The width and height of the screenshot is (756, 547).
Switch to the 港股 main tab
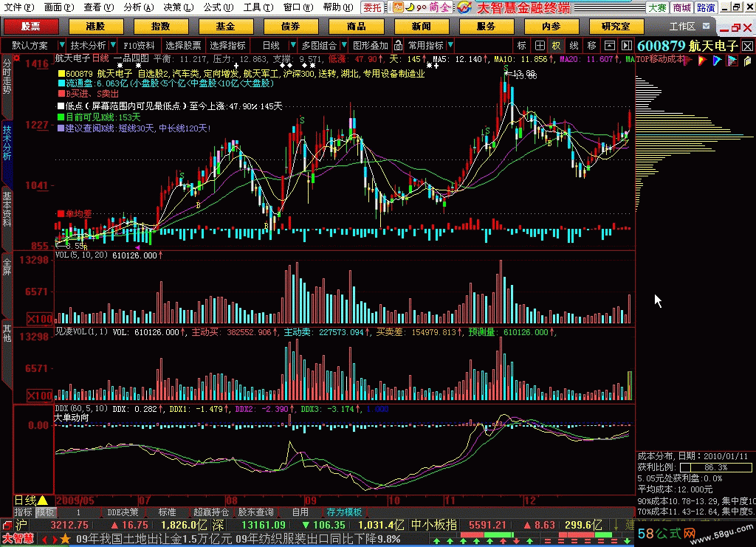[x=95, y=27]
